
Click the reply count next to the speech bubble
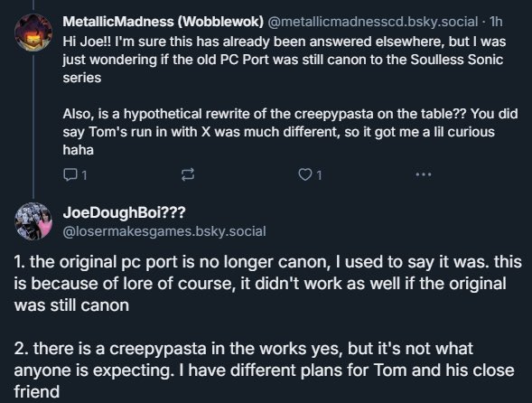[x=84, y=175]
